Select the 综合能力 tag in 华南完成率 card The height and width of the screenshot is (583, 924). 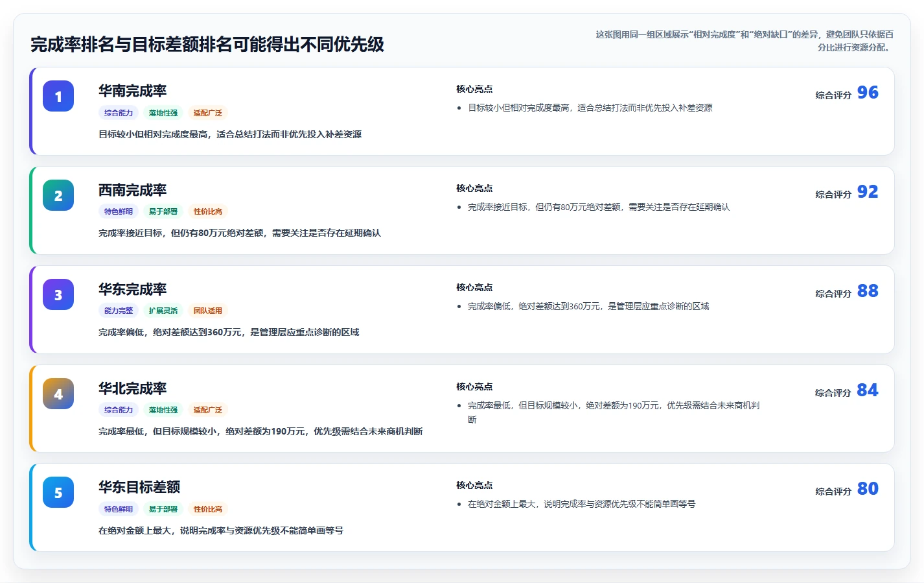tap(119, 113)
